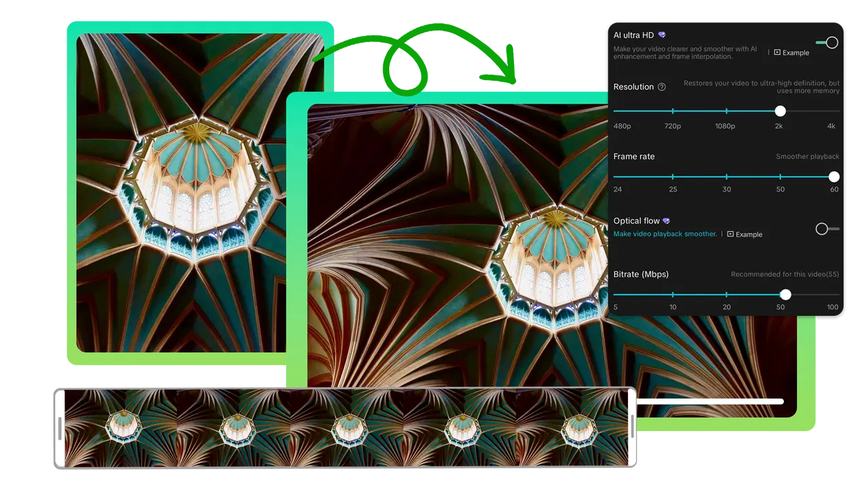Image resolution: width=868 pixels, height=488 pixels.
Task: Click the Example label next to Optical flow
Action: coord(749,234)
